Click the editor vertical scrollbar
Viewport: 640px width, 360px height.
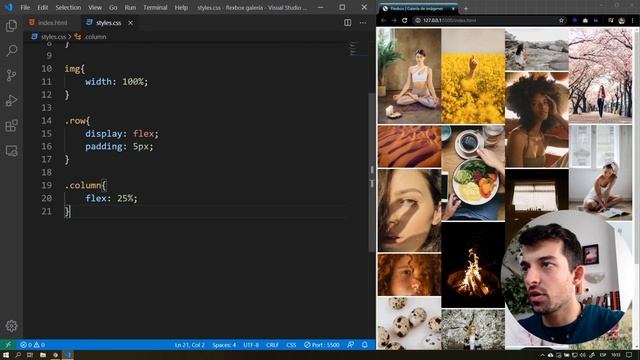coord(371,171)
